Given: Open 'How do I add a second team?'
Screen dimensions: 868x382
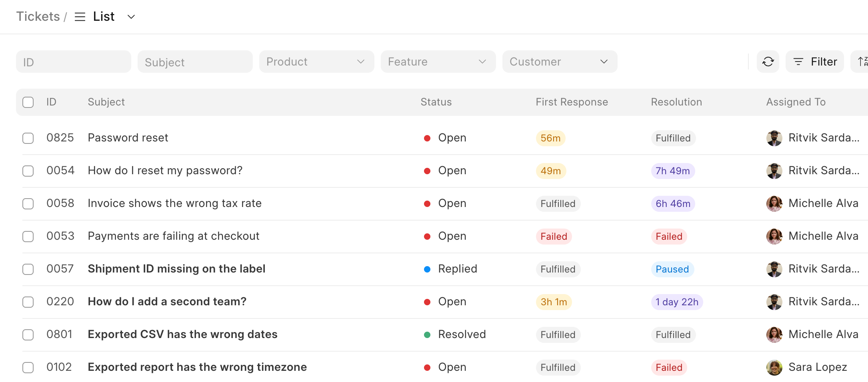Looking at the screenshot, I should (167, 302).
